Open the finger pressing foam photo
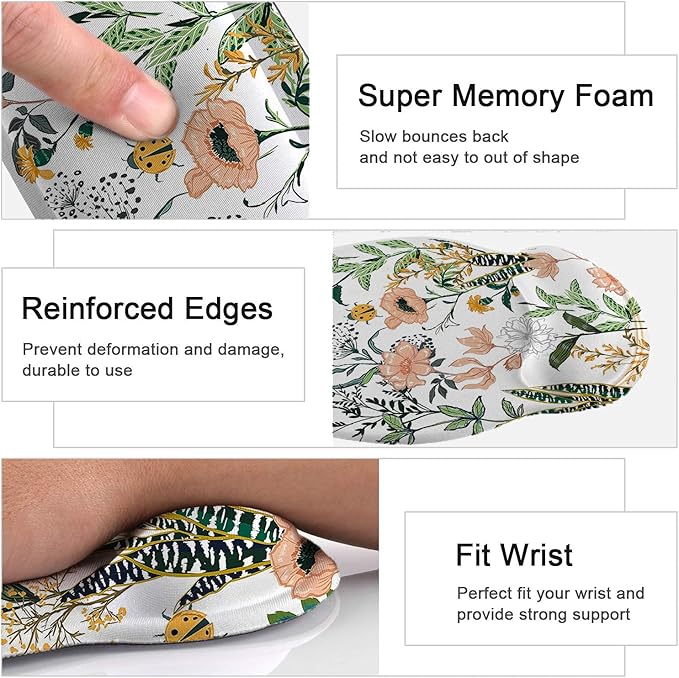 tap(155, 110)
